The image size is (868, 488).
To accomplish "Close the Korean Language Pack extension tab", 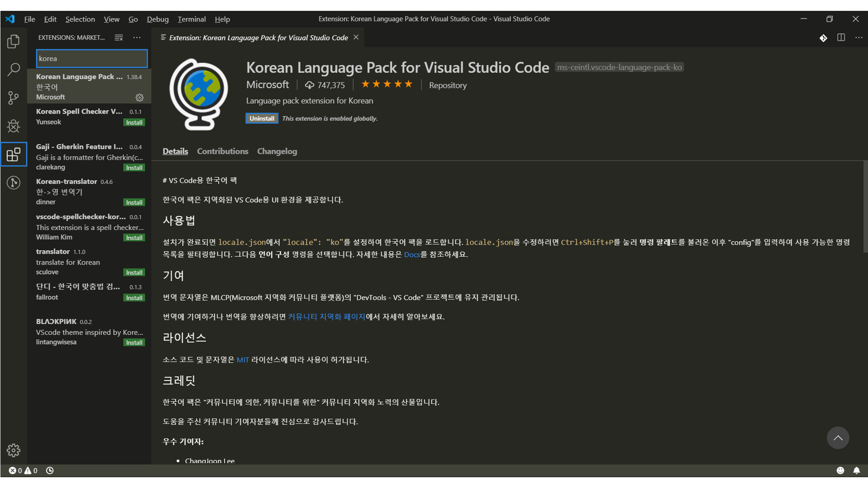I will 356,37.
